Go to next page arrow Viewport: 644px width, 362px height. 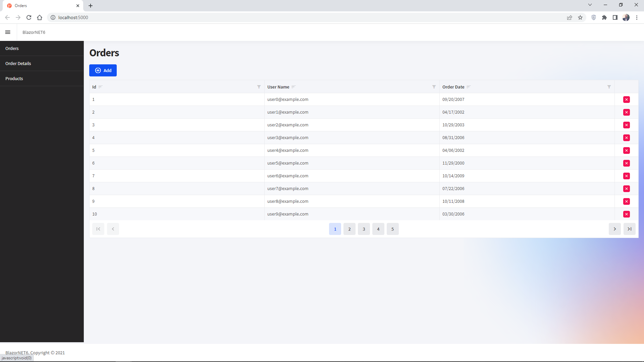(614, 229)
